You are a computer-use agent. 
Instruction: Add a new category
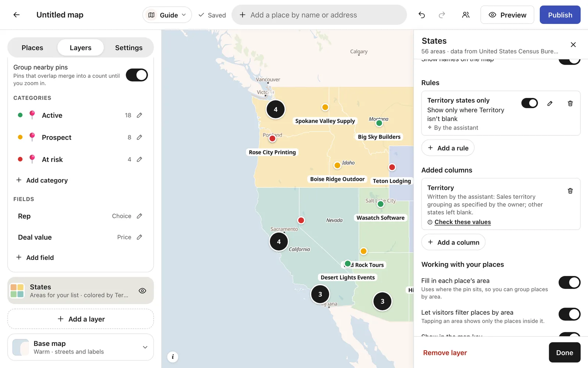pyautogui.click(x=42, y=180)
